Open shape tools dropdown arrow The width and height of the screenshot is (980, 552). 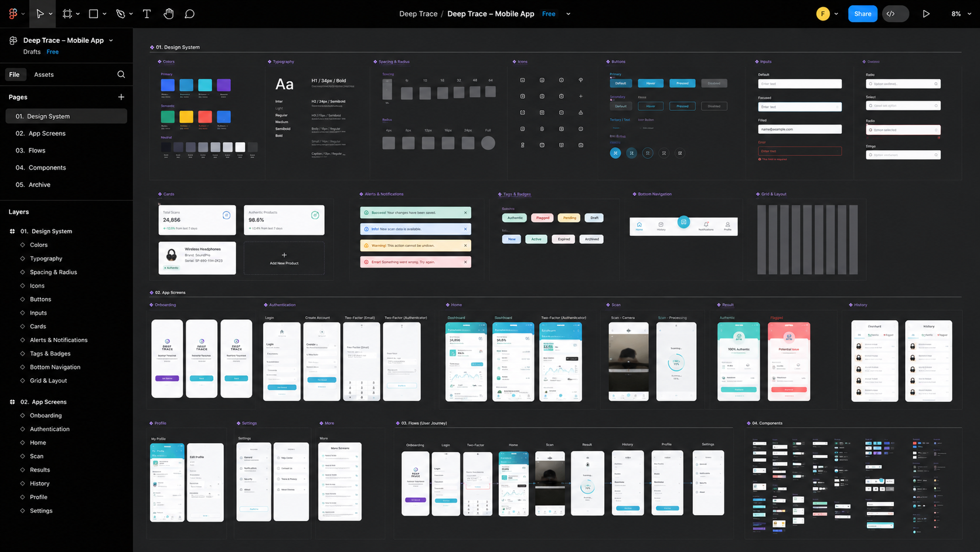tap(104, 14)
